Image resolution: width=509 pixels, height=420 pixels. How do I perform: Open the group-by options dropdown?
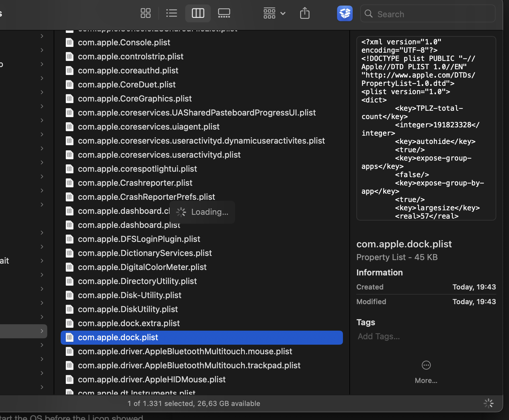(274, 13)
